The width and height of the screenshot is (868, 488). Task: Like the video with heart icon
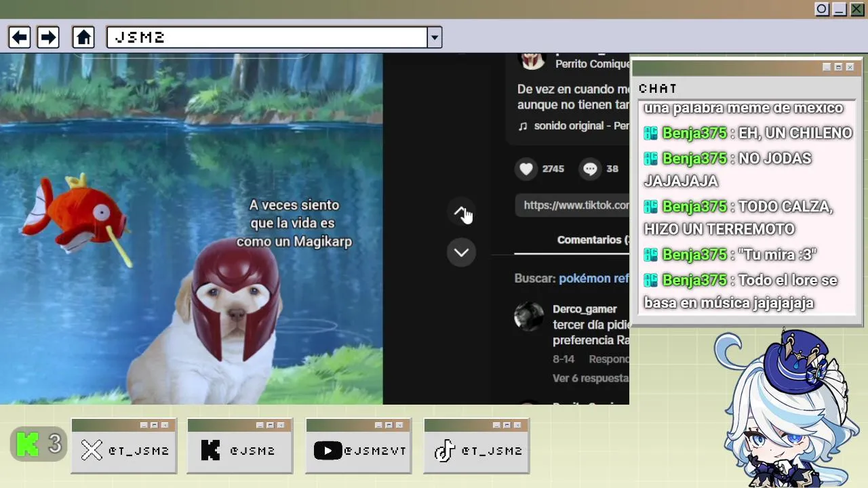click(526, 169)
